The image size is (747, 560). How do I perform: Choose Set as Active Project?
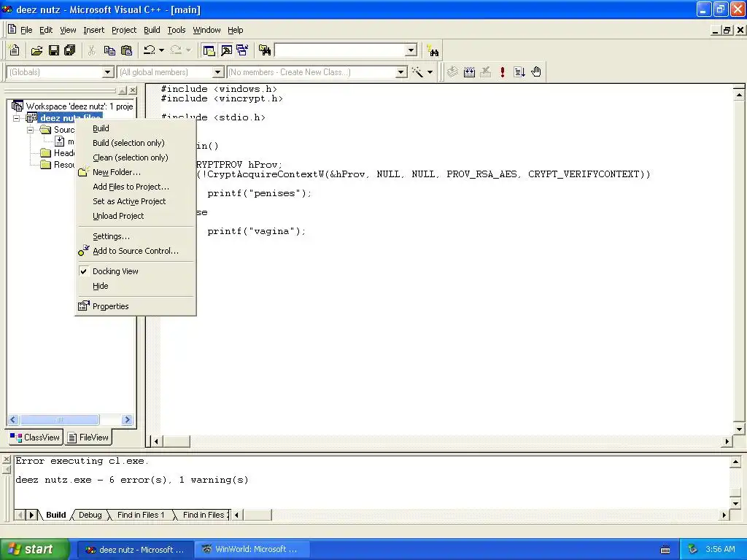click(136, 201)
